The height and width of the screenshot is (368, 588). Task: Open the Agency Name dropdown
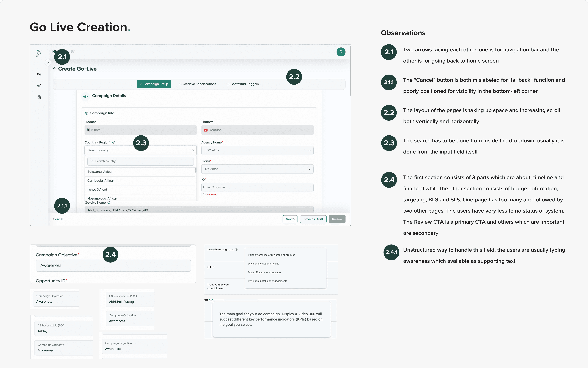tap(257, 150)
